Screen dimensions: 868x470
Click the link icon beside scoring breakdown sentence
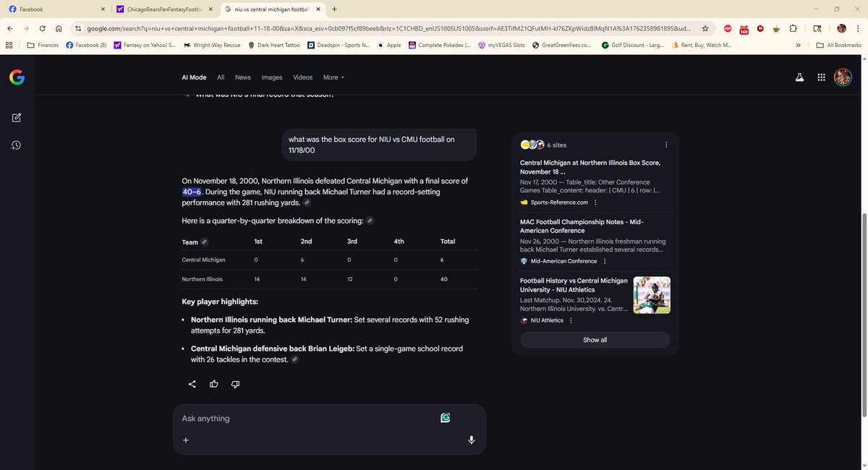point(370,221)
